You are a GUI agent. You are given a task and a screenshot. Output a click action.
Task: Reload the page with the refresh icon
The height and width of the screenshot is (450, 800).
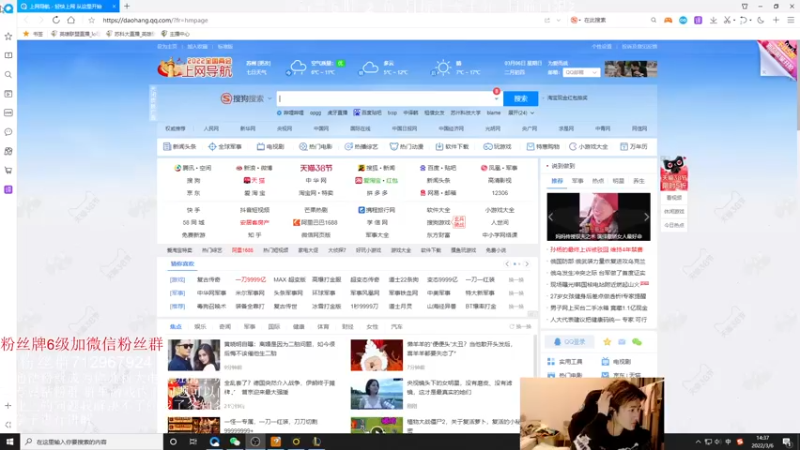[x=56, y=20]
